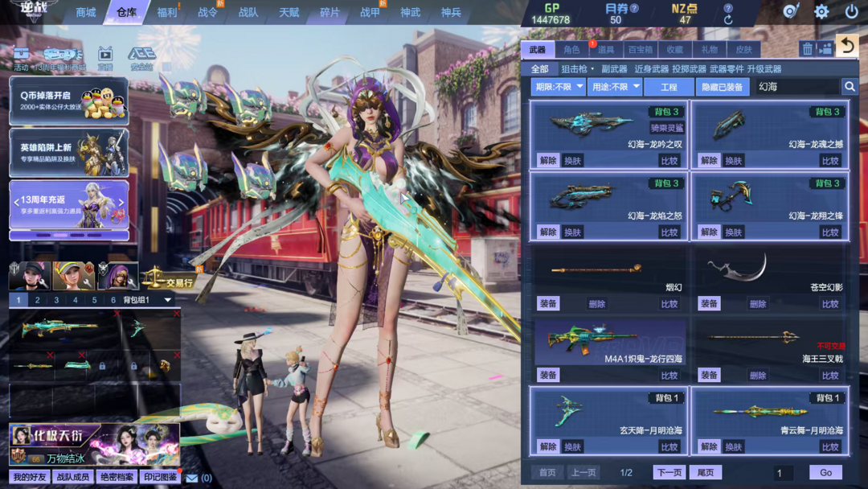Image resolution: width=868 pixels, height=489 pixels.
Task: Filter by 升级武器 category
Action: point(764,69)
